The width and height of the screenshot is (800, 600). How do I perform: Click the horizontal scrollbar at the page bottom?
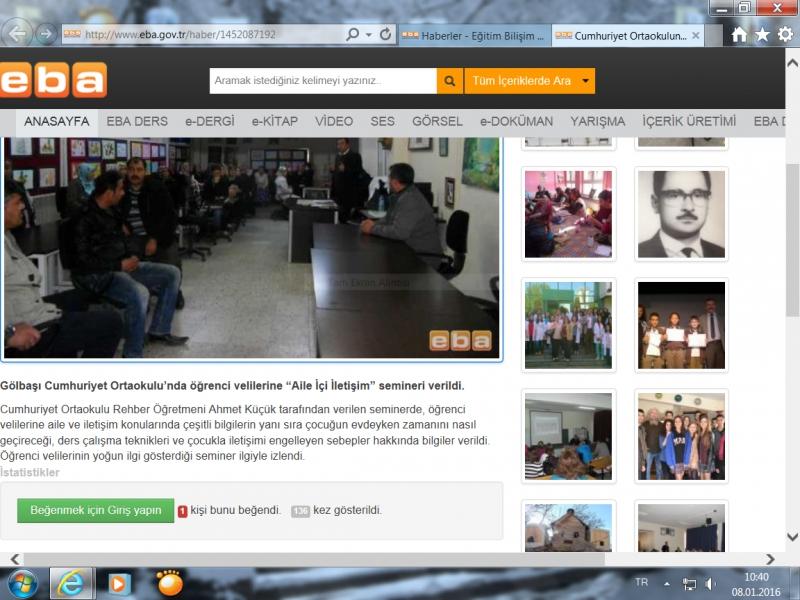point(300,559)
